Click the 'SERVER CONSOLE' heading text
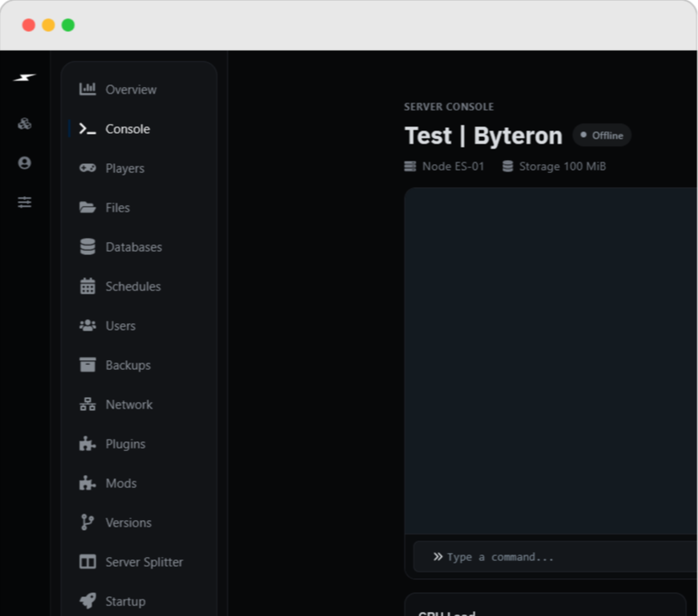Screen dimensions: 698x616 pyautogui.click(x=449, y=107)
